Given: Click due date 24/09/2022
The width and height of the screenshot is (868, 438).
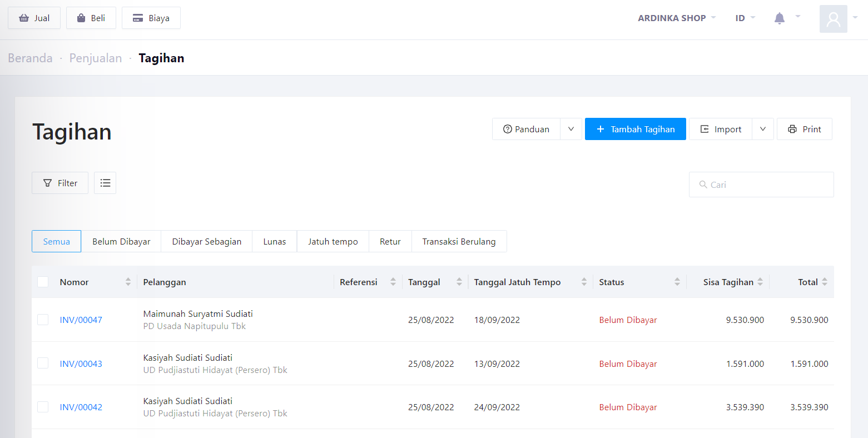Looking at the screenshot, I should [x=497, y=407].
